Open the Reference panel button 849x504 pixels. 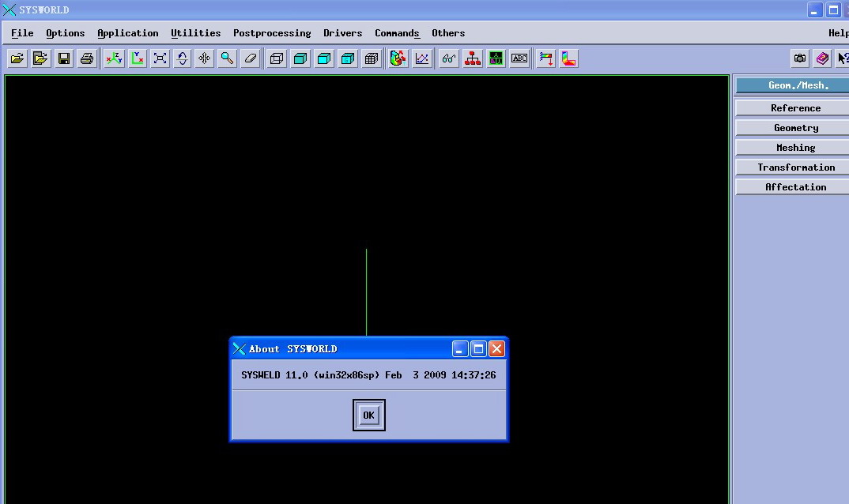[792, 107]
